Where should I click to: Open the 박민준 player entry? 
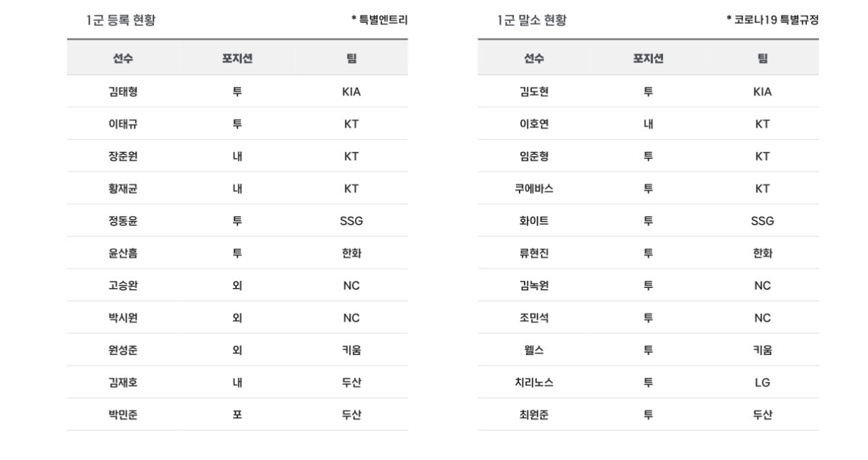point(122,415)
